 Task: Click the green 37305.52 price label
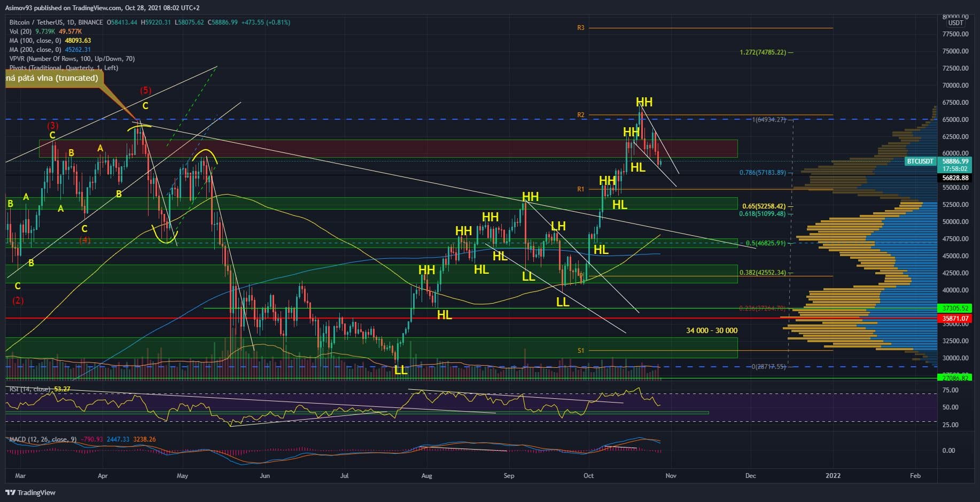(955, 308)
